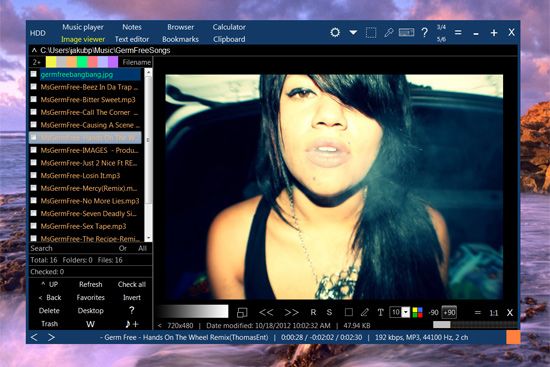The height and width of the screenshot is (367, 550).
Task: Check the box for MsGermFree-Mercy(Remix)
Action: pos(34,188)
